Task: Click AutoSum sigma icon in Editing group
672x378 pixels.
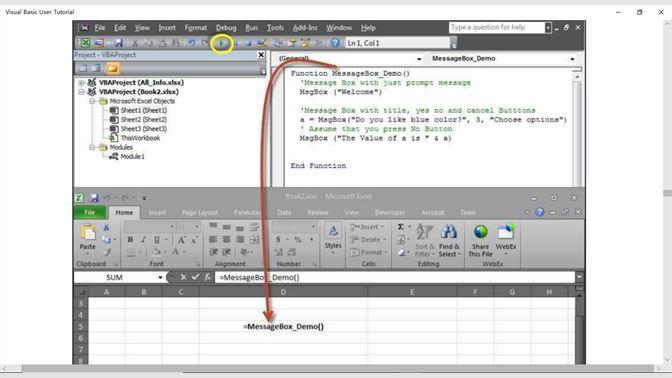Action: [401, 227]
